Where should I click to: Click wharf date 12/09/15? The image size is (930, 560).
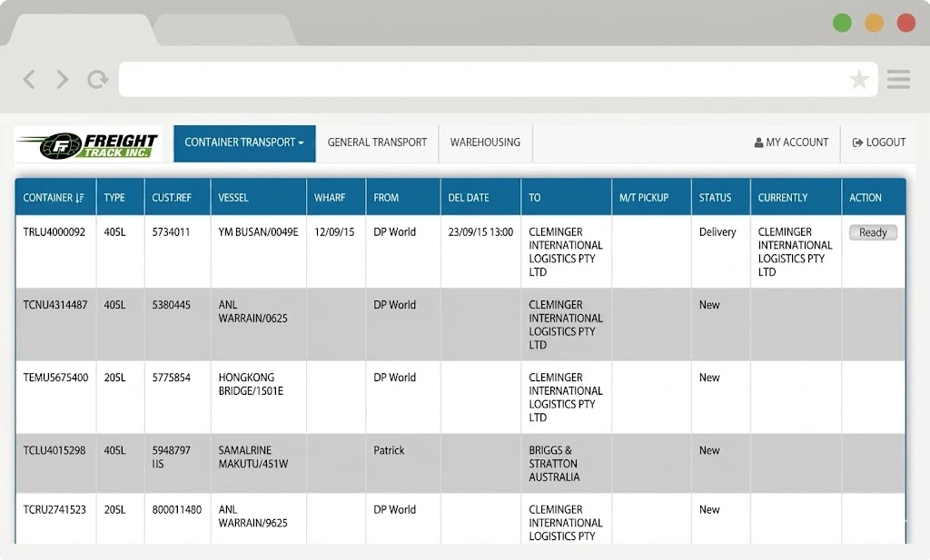pyautogui.click(x=334, y=232)
